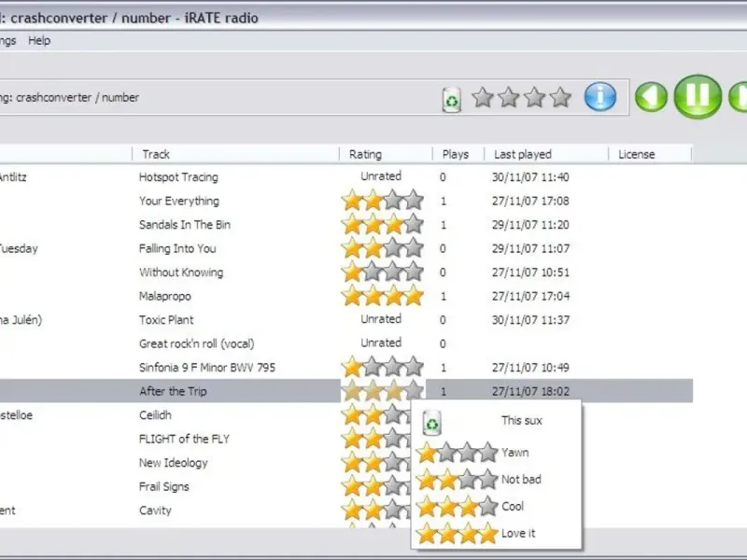Click the star rating for Falling Into You
This screenshot has height=560, width=747.
pyautogui.click(x=383, y=247)
